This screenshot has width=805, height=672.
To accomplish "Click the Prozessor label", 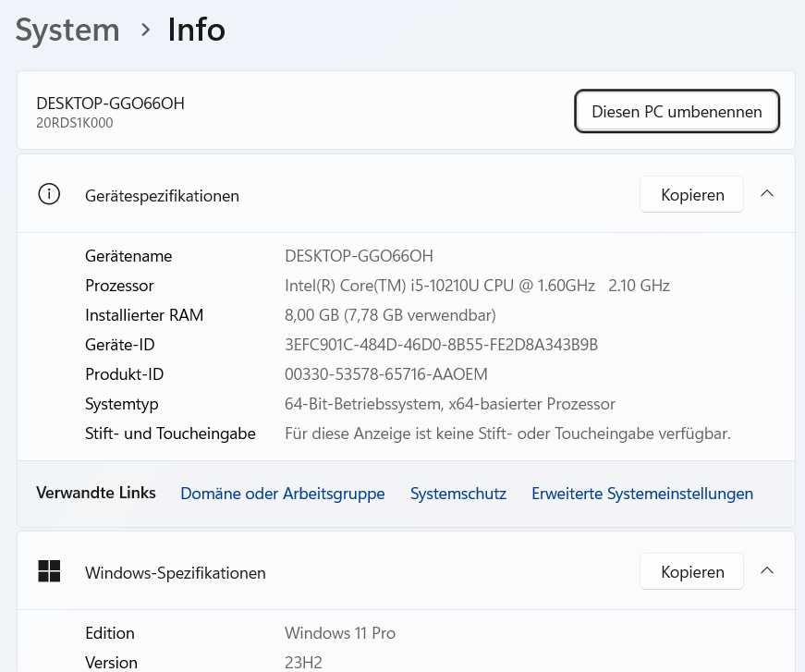I will coord(119,286).
